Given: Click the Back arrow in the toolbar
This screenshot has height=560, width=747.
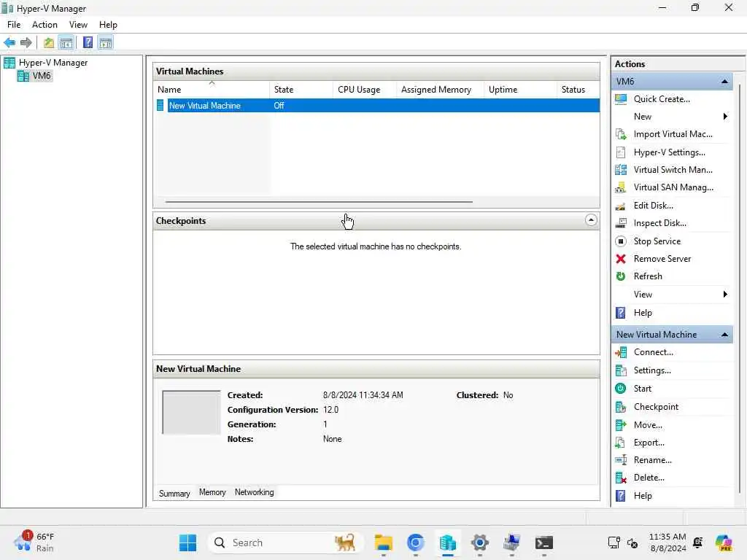Looking at the screenshot, I should coord(9,43).
